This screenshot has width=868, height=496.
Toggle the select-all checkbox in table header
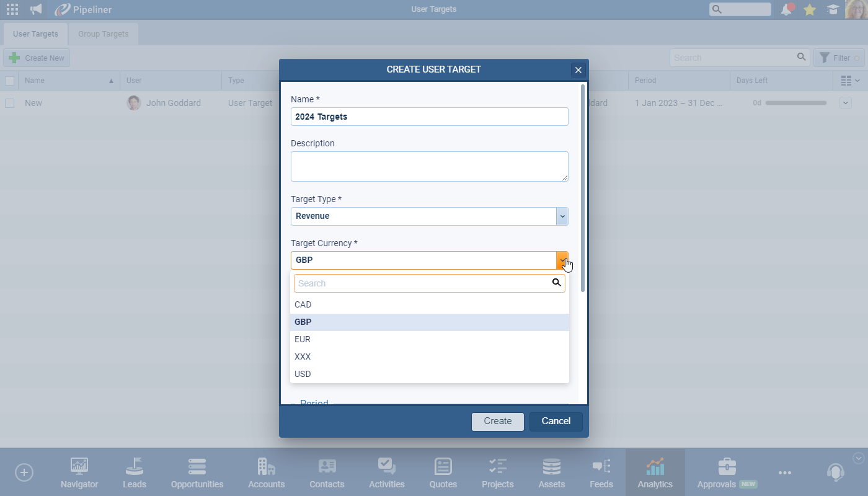(x=10, y=81)
